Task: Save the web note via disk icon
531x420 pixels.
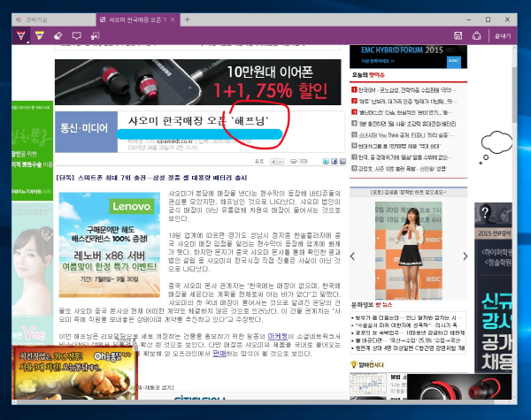Action: coord(458,35)
